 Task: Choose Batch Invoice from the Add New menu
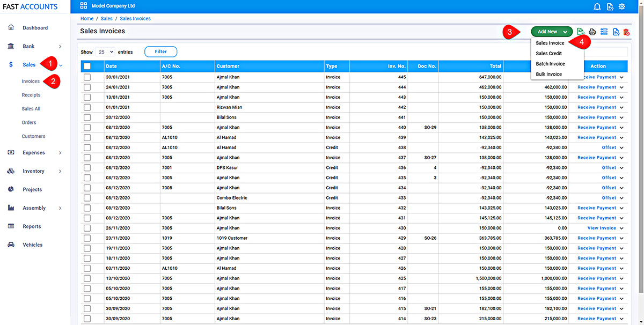click(x=550, y=64)
